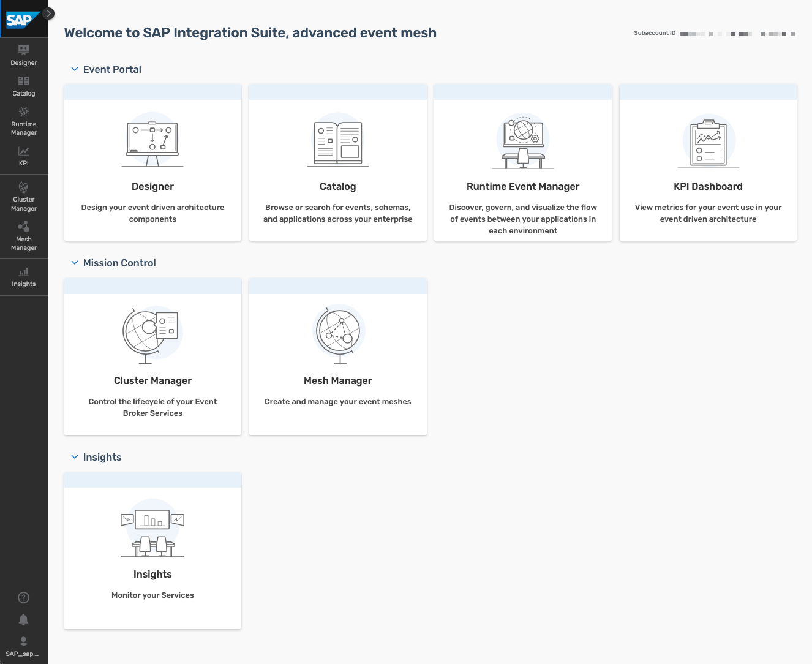Click the Subaccount ID label
812x664 pixels.
655,33
